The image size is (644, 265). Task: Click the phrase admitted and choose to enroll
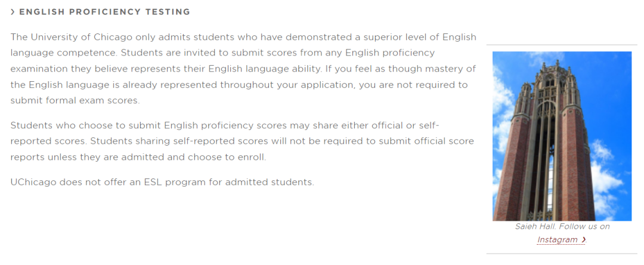194,158
